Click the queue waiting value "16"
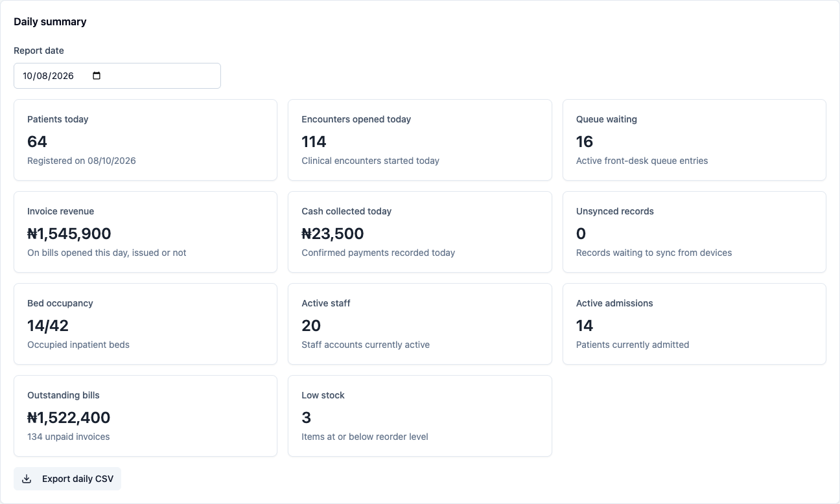Viewport: 840px width, 504px height. pyautogui.click(x=585, y=141)
